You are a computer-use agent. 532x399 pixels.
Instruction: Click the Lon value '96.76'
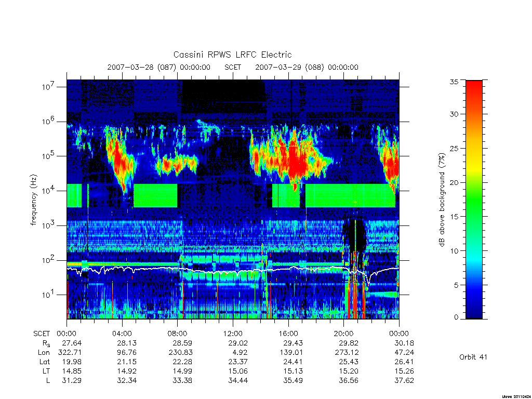127,353
